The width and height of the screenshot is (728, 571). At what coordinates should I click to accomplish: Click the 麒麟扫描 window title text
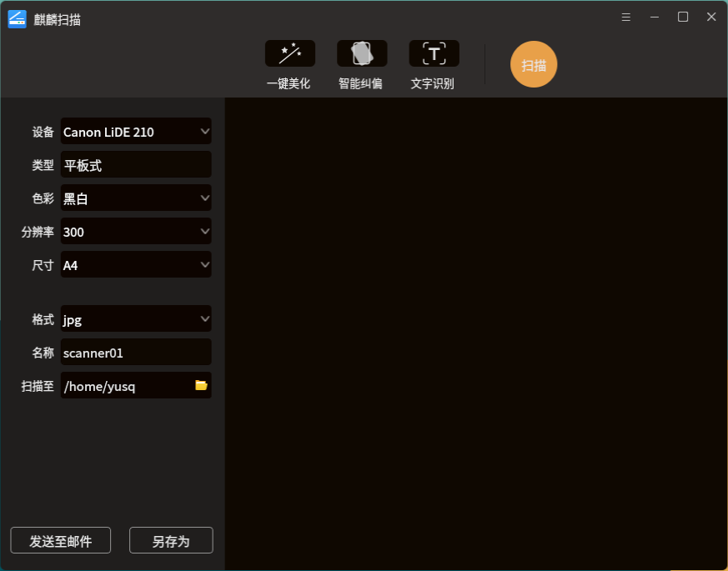pyautogui.click(x=57, y=19)
